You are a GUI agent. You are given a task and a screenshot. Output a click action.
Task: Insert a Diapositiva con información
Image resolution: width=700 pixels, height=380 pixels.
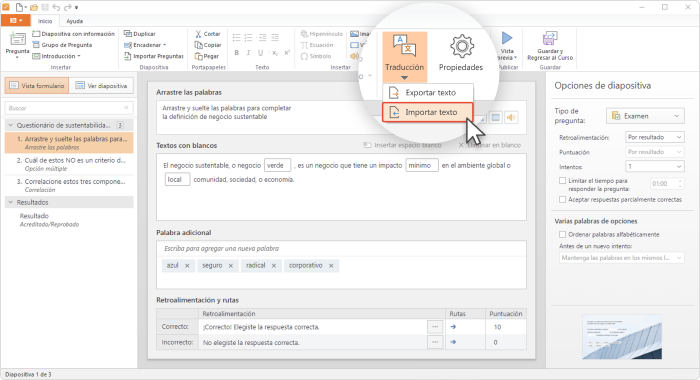(74, 34)
